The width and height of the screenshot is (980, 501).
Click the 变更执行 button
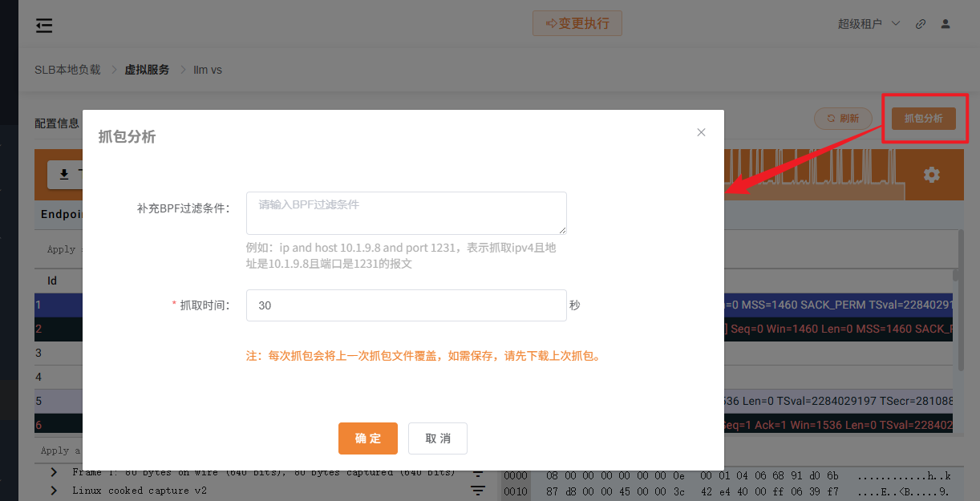(577, 23)
